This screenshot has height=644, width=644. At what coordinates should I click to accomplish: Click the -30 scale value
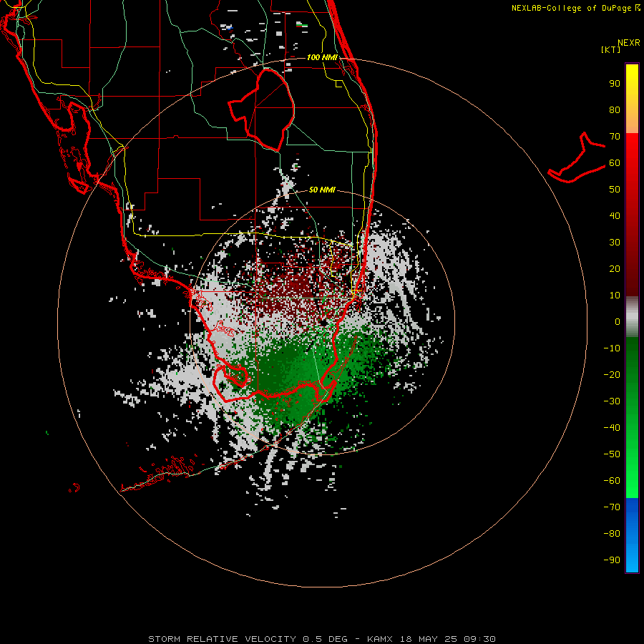click(x=612, y=401)
